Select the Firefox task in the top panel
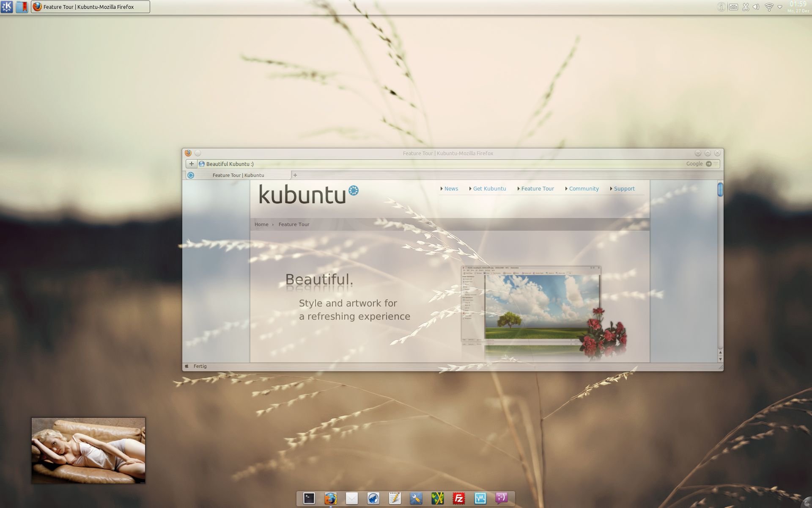 (x=91, y=7)
